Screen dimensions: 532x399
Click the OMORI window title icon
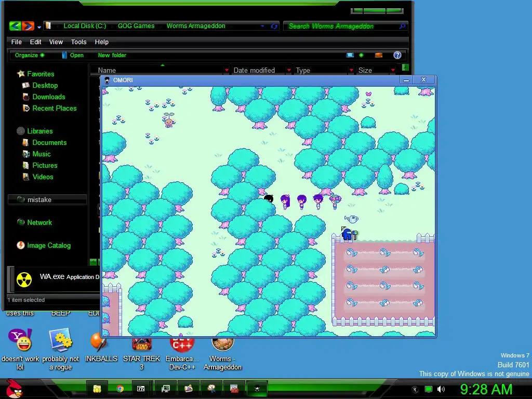coord(107,80)
